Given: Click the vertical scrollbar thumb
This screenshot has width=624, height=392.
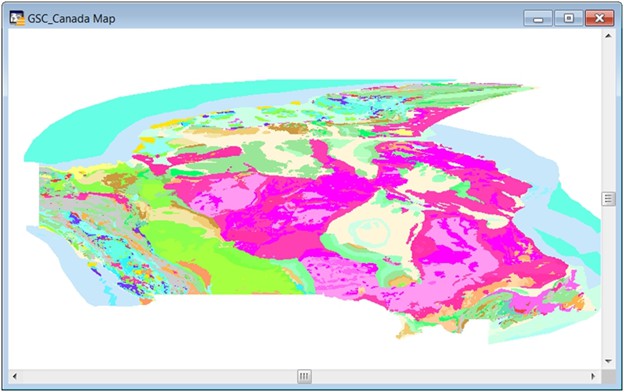Looking at the screenshot, I should pyautogui.click(x=608, y=198).
